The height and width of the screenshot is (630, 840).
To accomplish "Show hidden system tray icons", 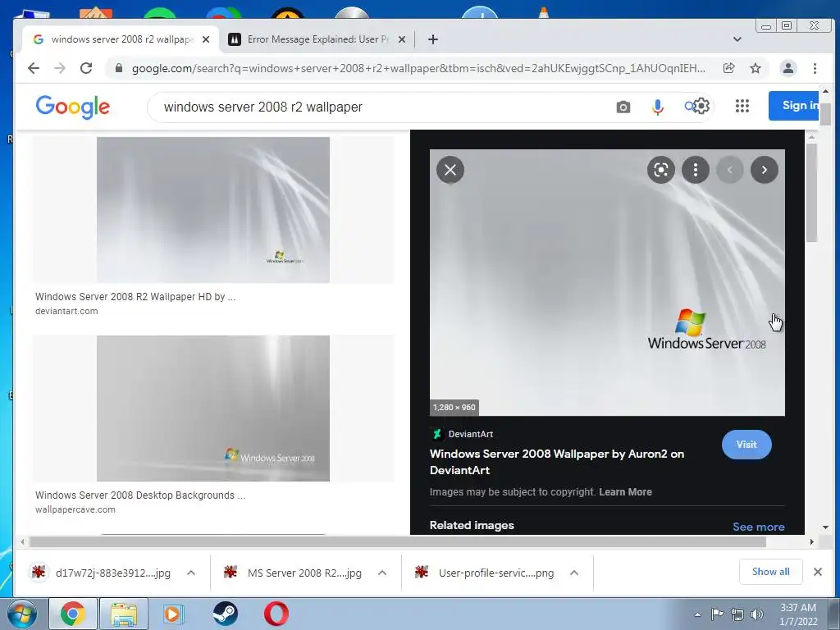I will point(697,614).
